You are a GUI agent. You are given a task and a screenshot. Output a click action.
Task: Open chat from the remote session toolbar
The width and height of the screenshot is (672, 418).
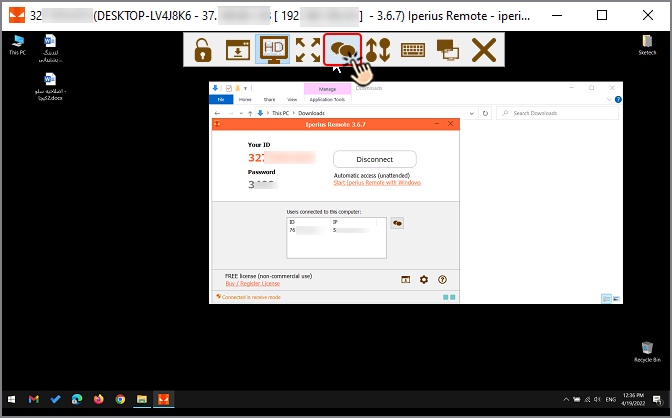pyautogui.click(x=342, y=50)
